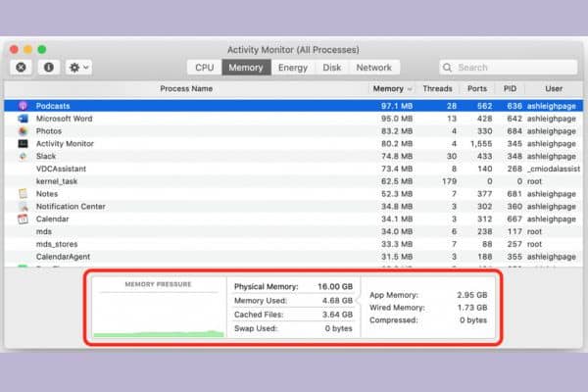Sort by Process Name column header
This screenshot has height=392, width=588.
(x=186, y=89)
